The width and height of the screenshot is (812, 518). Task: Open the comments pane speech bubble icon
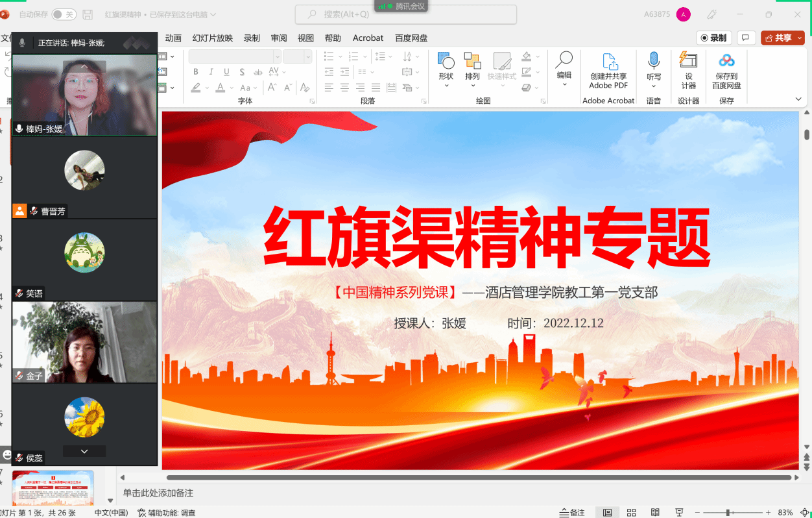[x=746, y=38]
